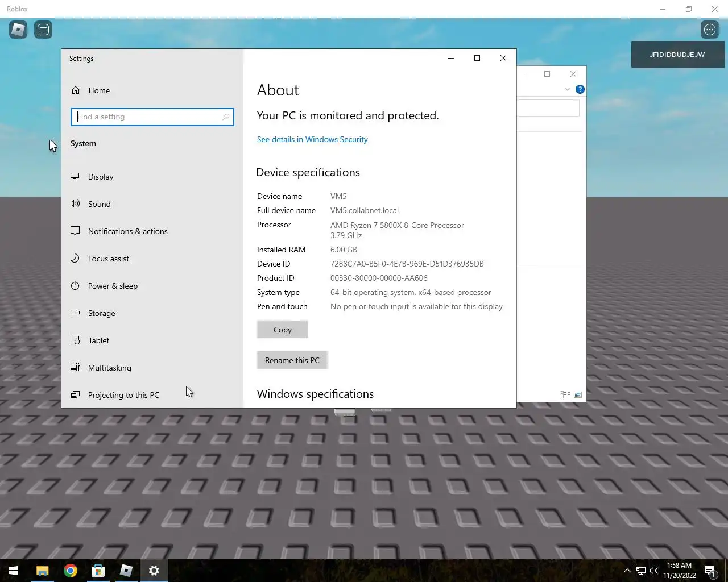This screenshot has height=582, width=728.
Task: Click the Device specifications heading
Action: (x=308, y=172)
